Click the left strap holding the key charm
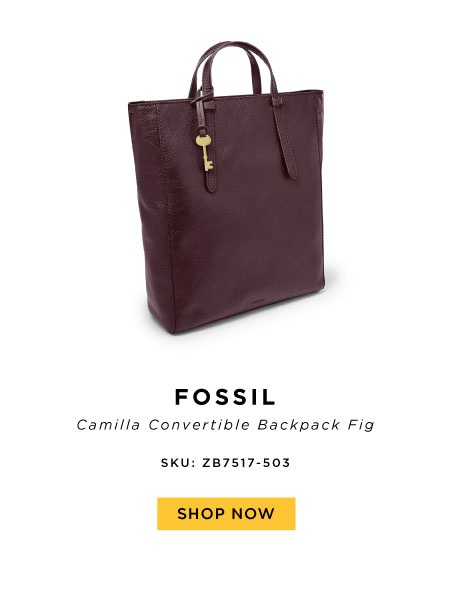The width and height of the screenshot is (451, 601). [206, 144]
